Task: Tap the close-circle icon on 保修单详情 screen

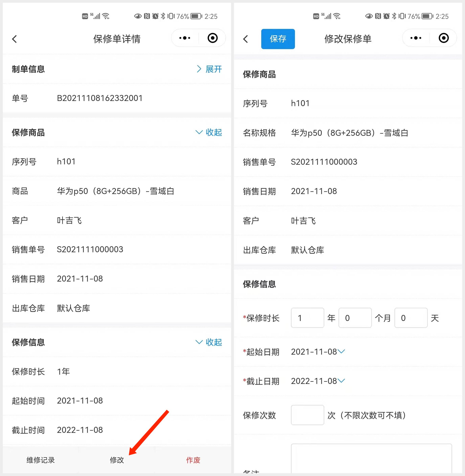Action: point(212,38)
